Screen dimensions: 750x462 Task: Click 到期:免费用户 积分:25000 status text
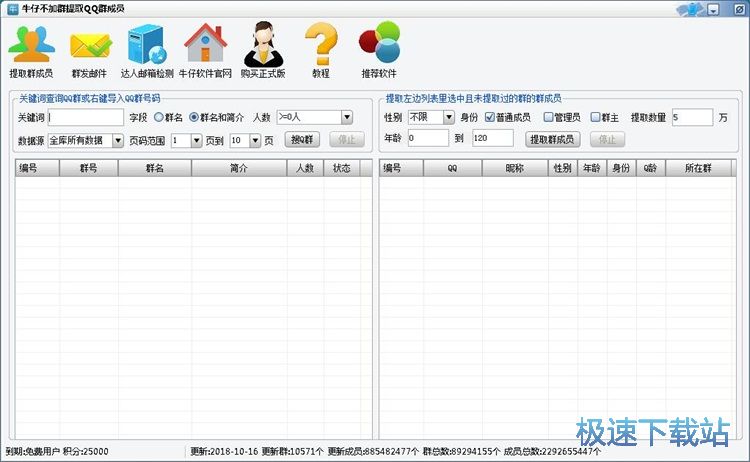click(x=57, y=451)
